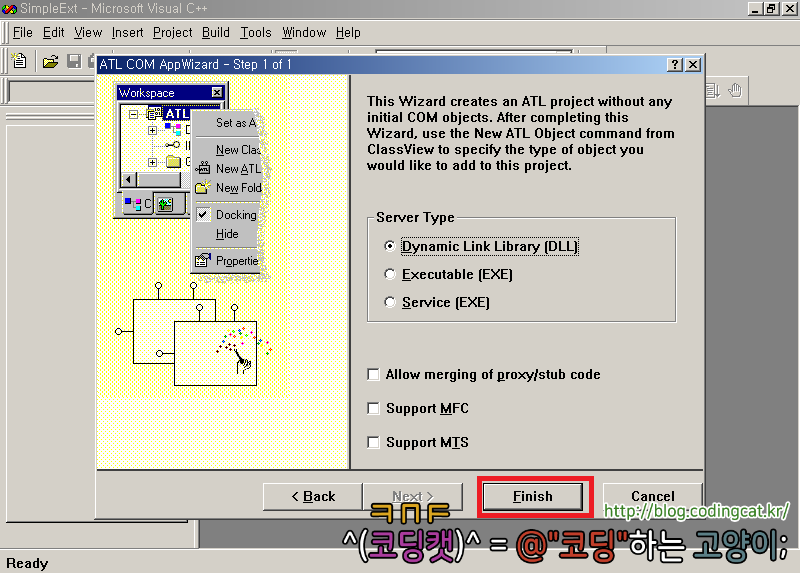Click the toolbar icon left of the hand icon
The width and height of the screenshot is (800, 573).
click(x=713, y=91)
